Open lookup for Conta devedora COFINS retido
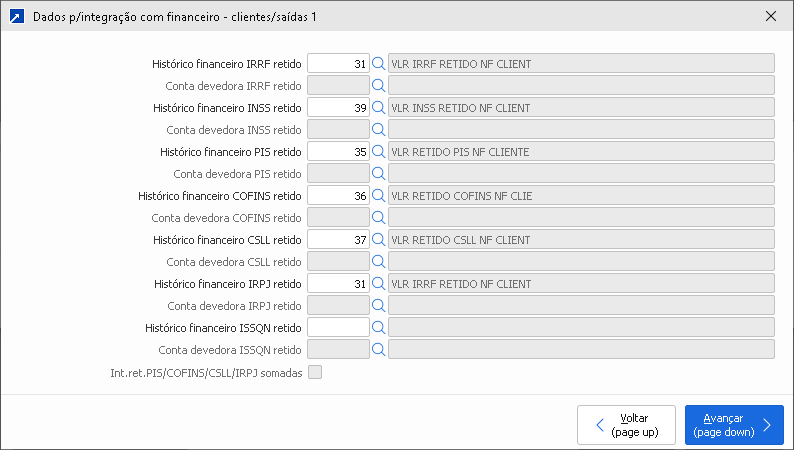 click(x=379, y=217)
